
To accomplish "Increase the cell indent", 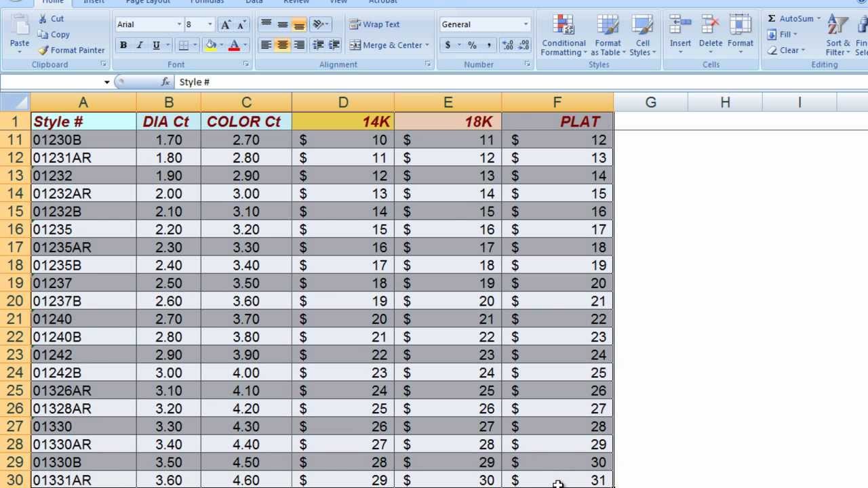I will [x=334, y=45].
